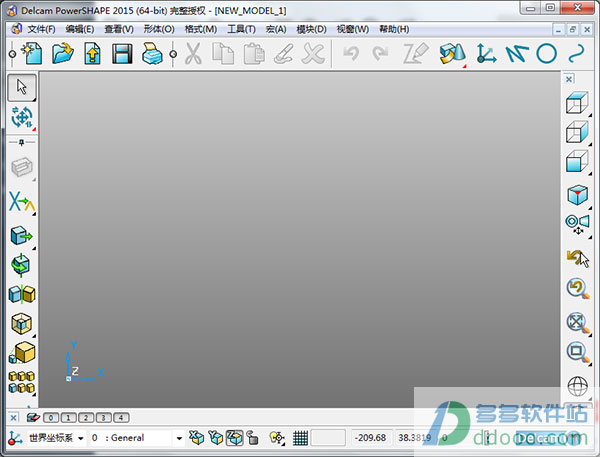Open the 文件(F) menu
The height and width of the screenshot is (457, 600).
[41, 29]
